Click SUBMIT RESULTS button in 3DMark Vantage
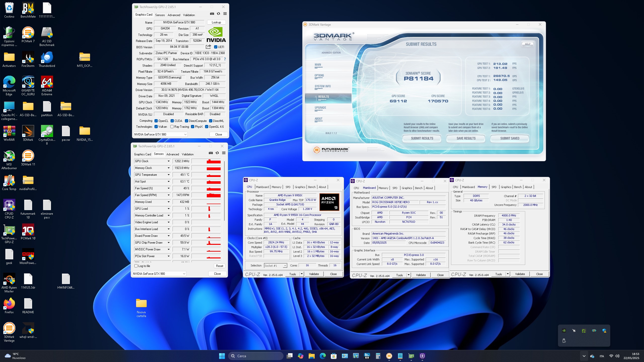The height and width of the screenshot is (362, 644). click(x=422, y=139)
